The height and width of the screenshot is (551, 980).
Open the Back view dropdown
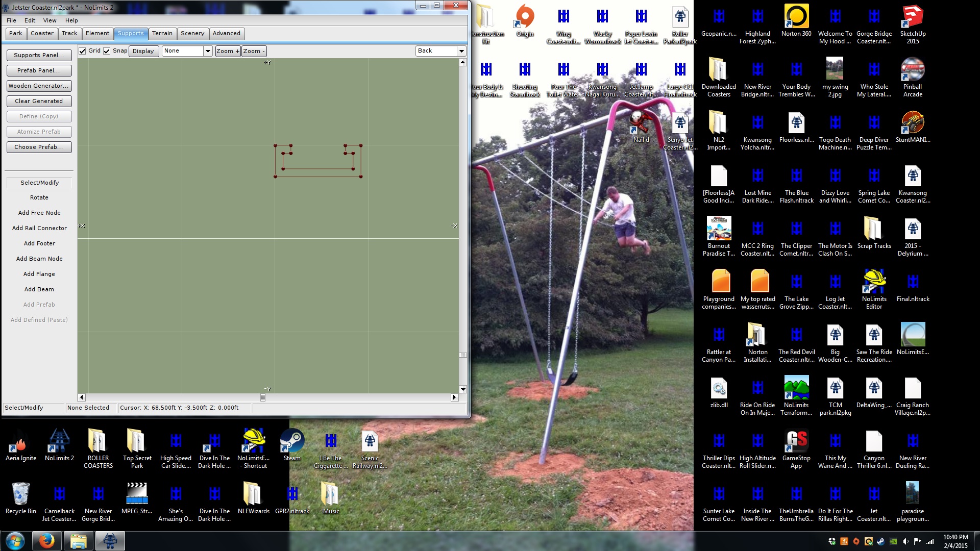point(461,51)
